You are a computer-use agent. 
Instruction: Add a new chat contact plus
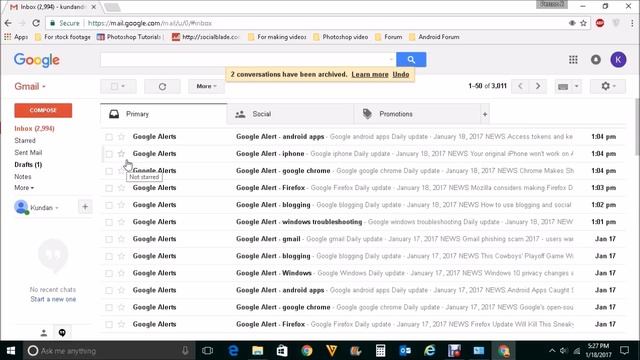point(85,207)
